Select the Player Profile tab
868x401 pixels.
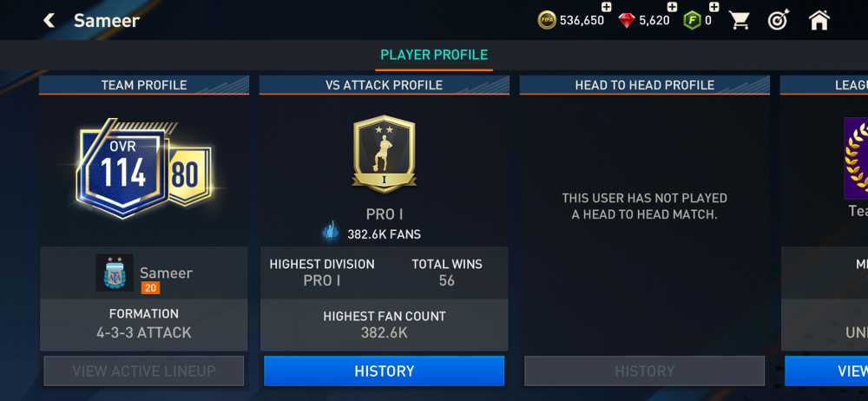click(x=434, y=56)
